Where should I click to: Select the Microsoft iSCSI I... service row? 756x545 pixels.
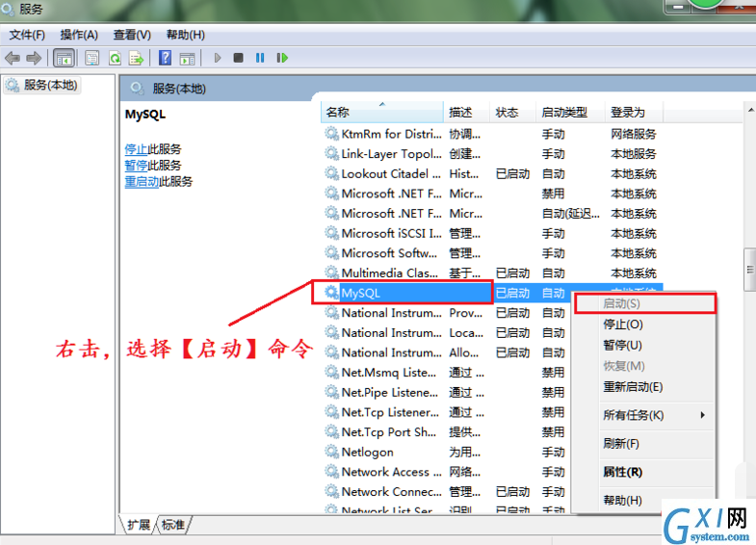pos(492,233)
